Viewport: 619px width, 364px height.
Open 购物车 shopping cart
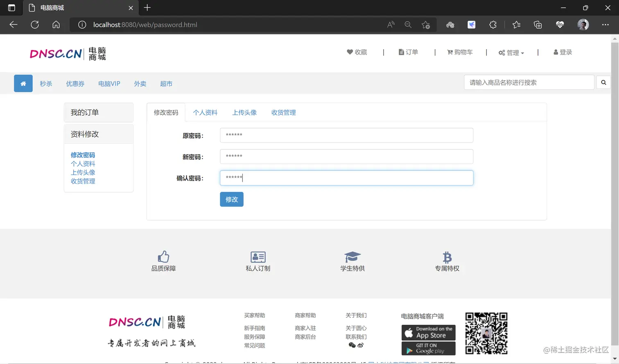[460, 52]
